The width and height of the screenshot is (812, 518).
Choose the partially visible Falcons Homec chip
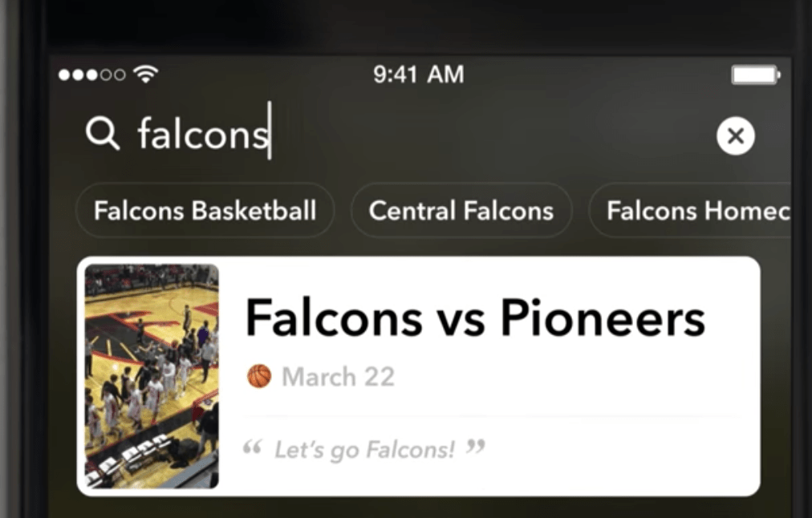point(695,210)
